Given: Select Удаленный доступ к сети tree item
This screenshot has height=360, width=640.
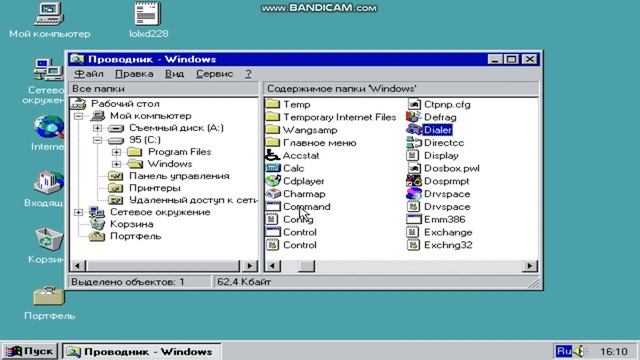Looking at the screenshot, I should [193, 200].
